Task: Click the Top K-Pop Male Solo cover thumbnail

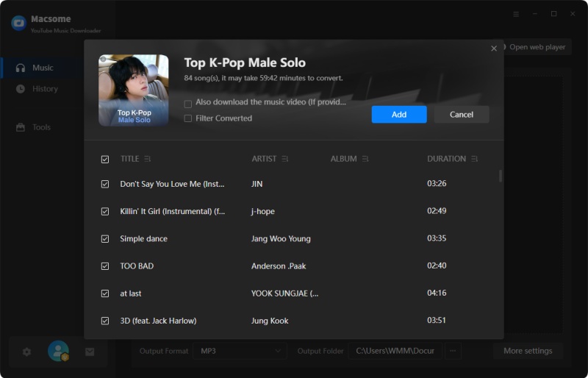Action: (134, 90)
